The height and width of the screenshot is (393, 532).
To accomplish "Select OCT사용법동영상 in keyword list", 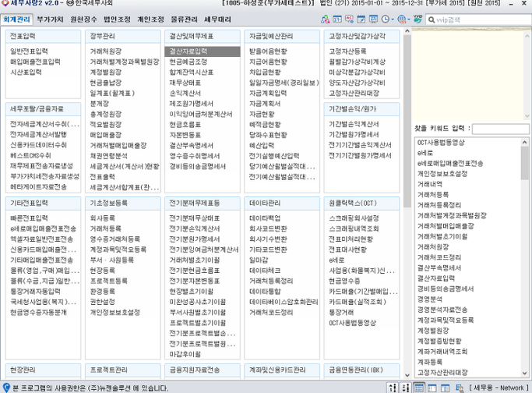I will coord(441,143).
